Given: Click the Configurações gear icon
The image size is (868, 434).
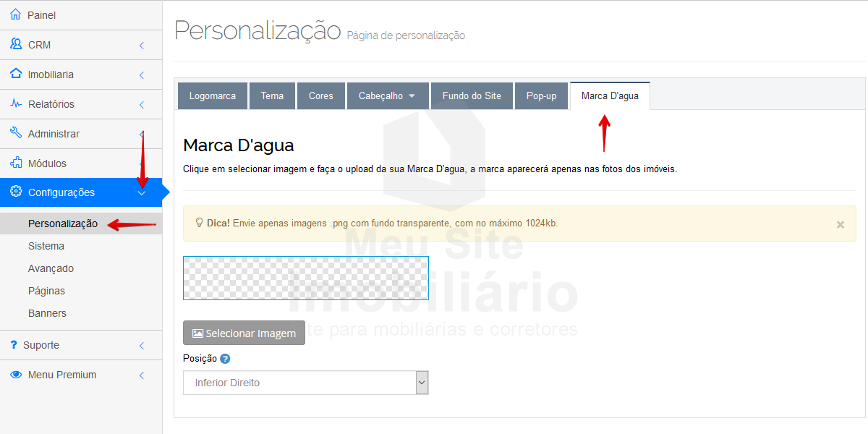Looking at the screenshot, I should click(16, 192).
